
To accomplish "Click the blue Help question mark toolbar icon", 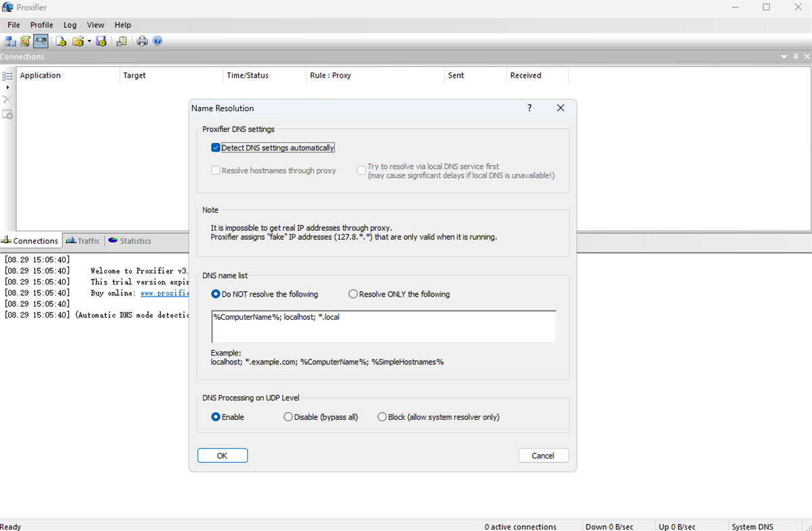I will pos(158,41).
